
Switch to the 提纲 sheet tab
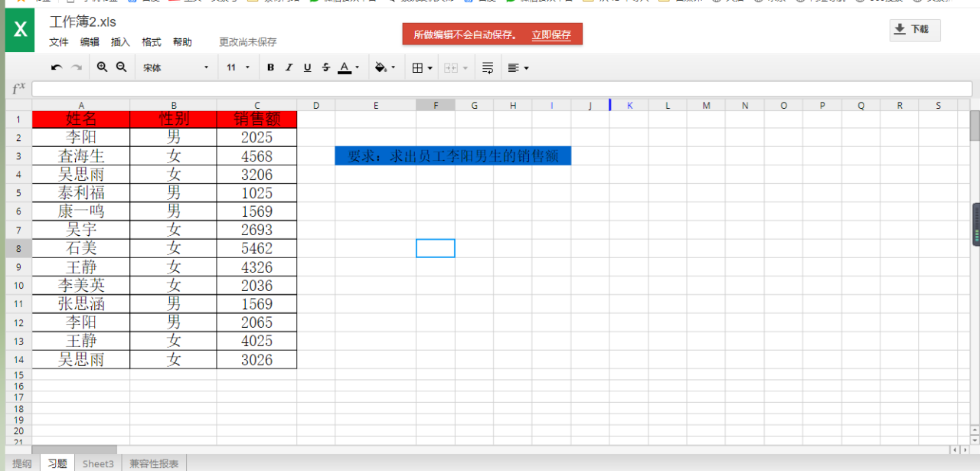coord(22,463)
